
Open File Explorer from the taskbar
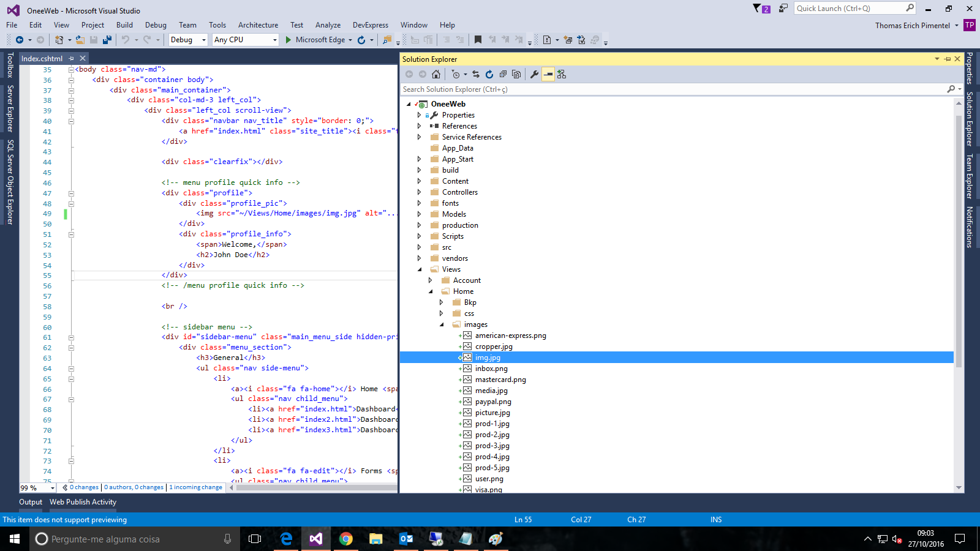[x=375, y=539]
